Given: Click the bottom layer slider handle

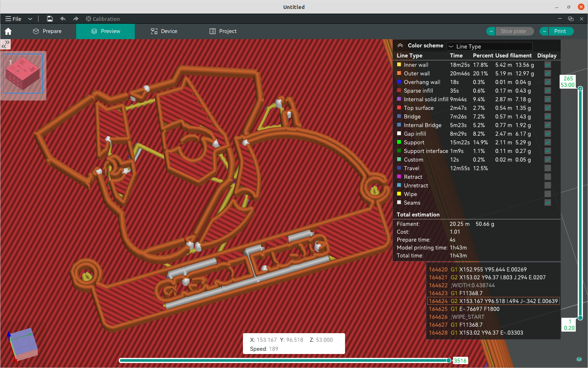Looking at the screenshot, I should (580, 318).
